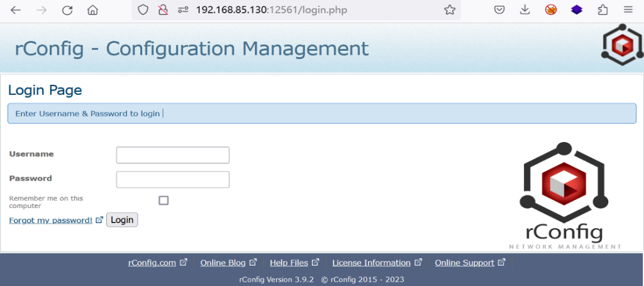Viewport: 644px width, 286px height.
Task: Click the browser forward arrow
Action: pyautogui.click(x=42, y=10)
